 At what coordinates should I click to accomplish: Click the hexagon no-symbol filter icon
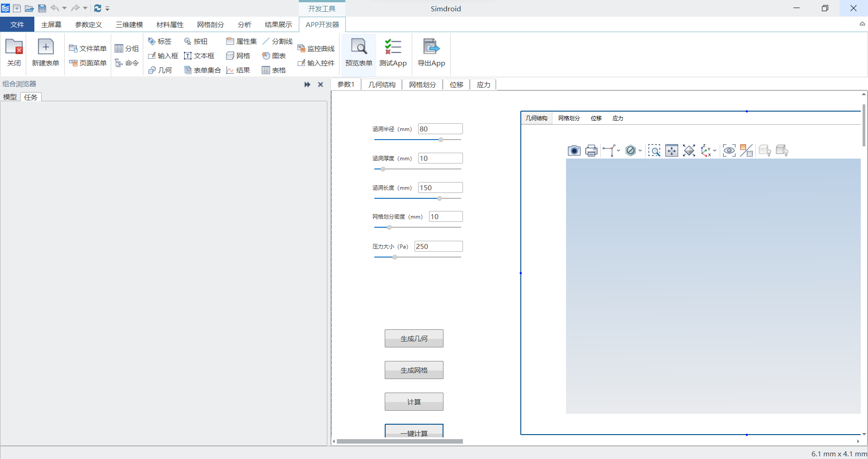(631, 150)
